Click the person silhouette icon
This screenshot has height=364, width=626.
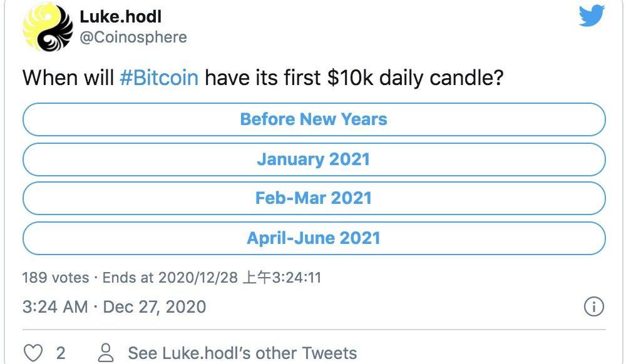[106, 353]
